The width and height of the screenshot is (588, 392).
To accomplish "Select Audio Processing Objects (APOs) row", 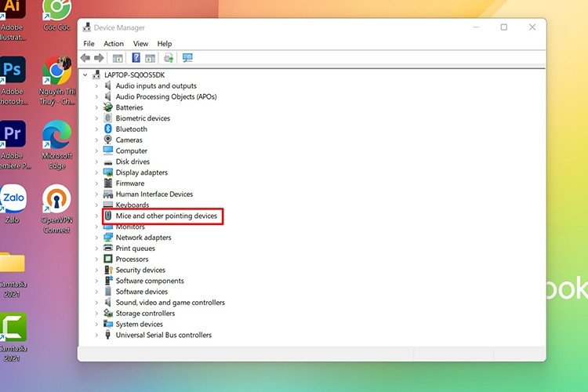I will pyautogui.click(x=166, y=96).
